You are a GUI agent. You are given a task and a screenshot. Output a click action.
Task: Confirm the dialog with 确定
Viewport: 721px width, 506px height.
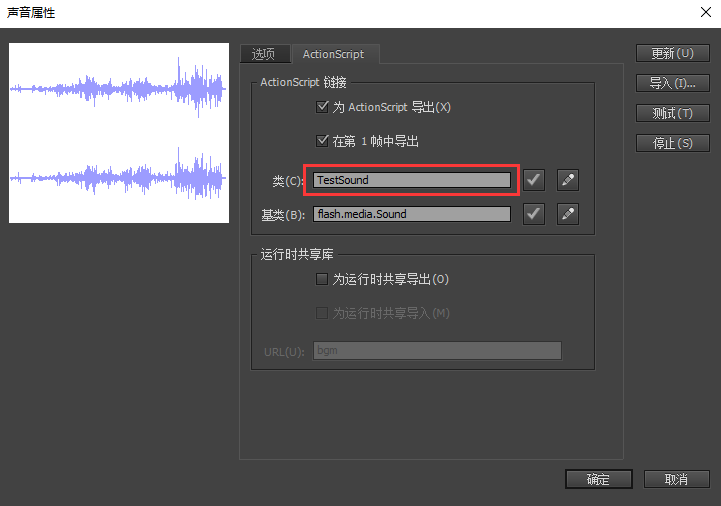(x=599, y=479)
